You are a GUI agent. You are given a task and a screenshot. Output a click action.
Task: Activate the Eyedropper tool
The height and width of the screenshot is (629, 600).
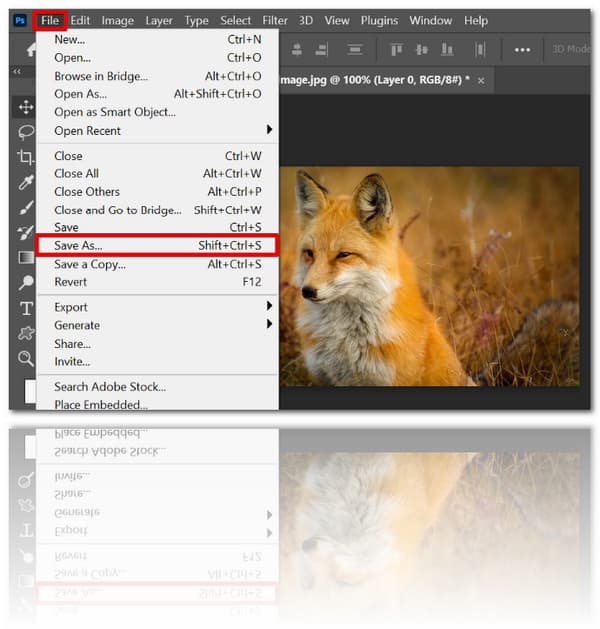[x=26, y=182]
